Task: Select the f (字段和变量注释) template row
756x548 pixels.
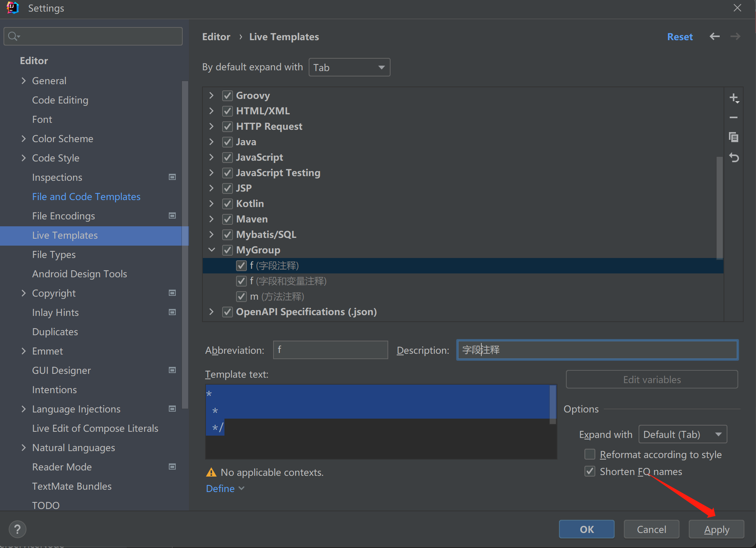Action: [x=463, y=281]
